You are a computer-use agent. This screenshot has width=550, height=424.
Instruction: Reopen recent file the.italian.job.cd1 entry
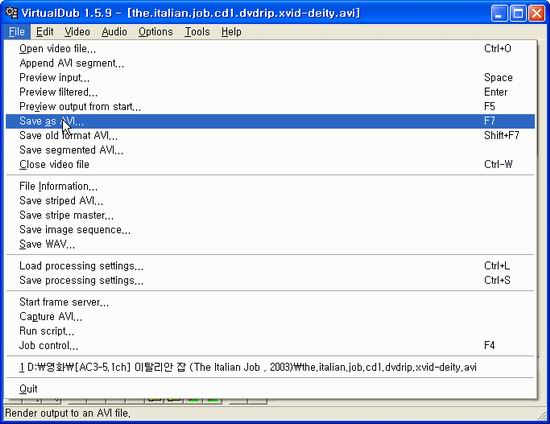tap(270, 367)
